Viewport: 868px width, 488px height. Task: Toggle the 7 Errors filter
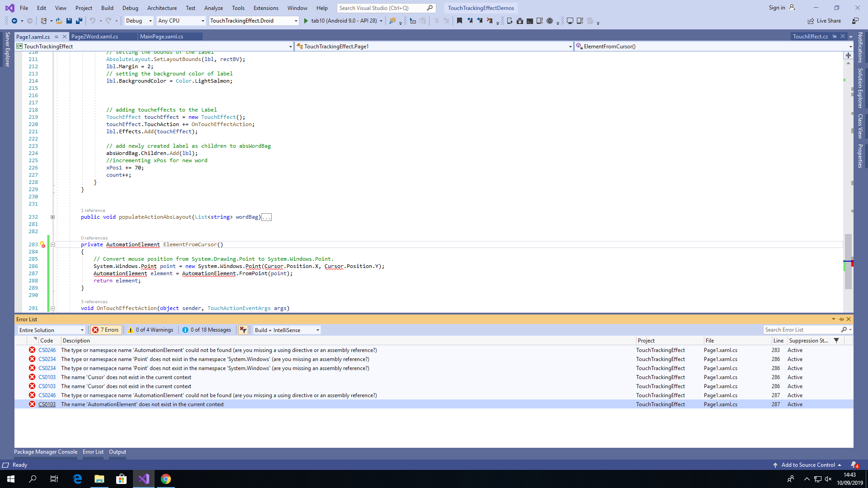[106, 330]
